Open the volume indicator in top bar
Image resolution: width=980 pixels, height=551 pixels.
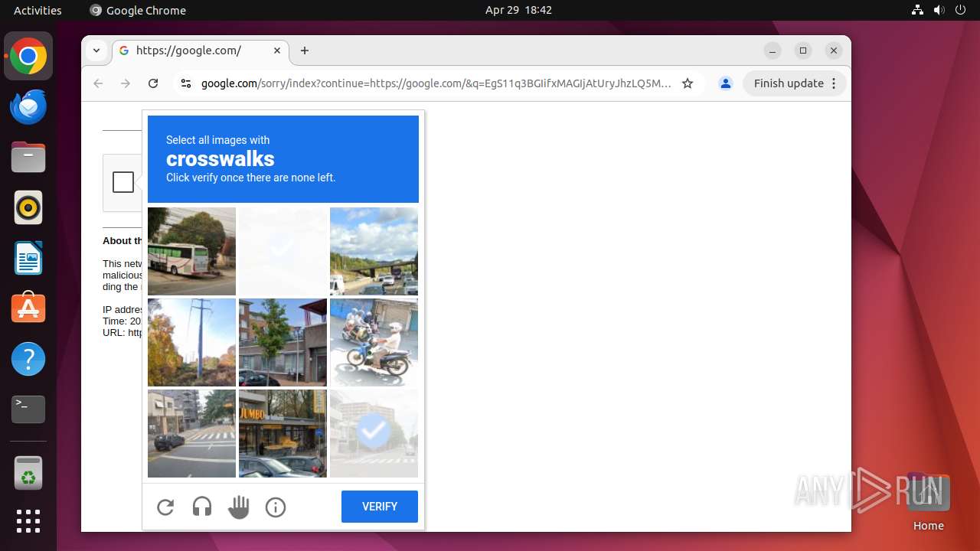[x=939, y=10]
